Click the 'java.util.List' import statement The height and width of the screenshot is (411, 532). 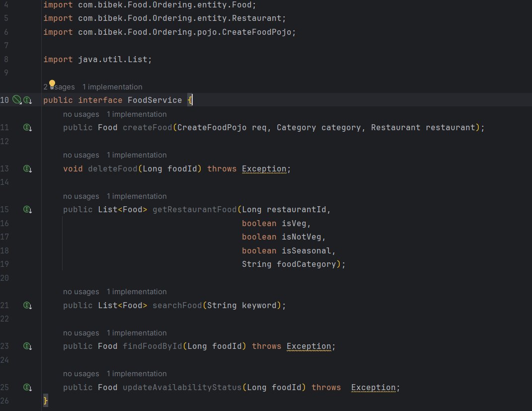coord(97,60)
